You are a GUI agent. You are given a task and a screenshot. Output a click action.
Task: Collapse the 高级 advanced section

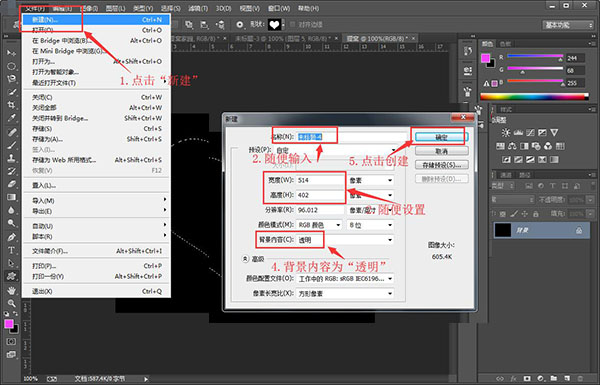click(x=245, y=259)
